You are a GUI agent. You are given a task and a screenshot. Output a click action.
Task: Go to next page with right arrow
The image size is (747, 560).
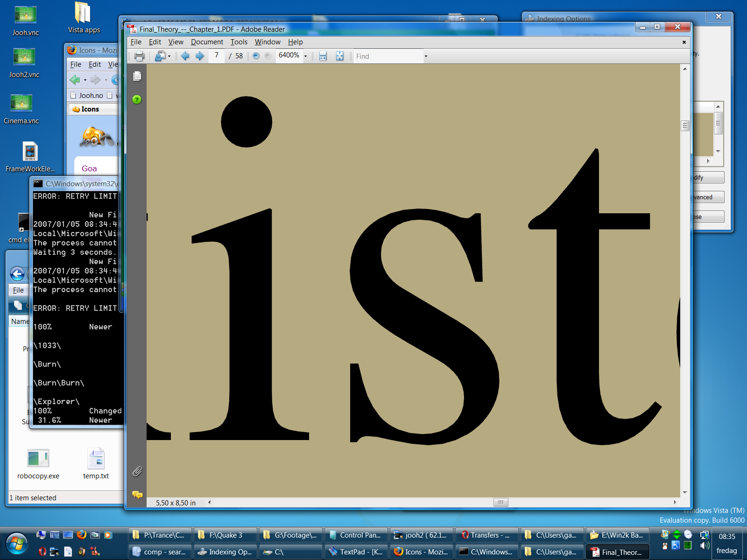coord(200,56)
